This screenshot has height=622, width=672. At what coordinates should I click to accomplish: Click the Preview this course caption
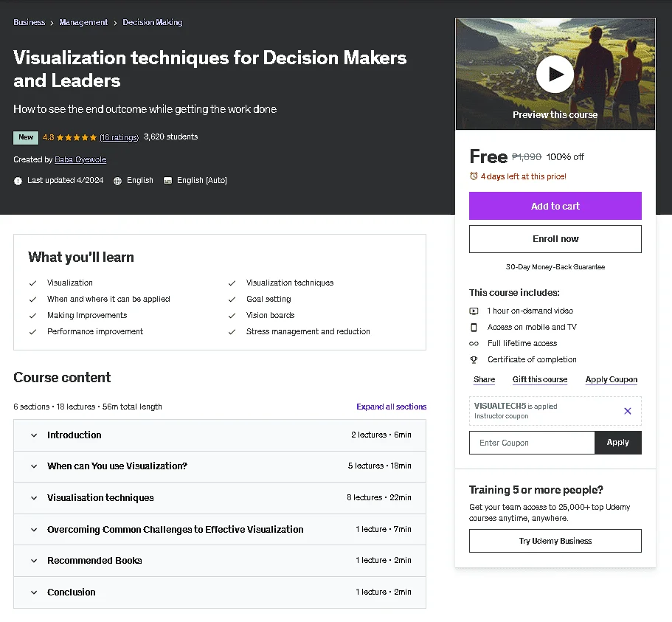[x=555, y=115]
